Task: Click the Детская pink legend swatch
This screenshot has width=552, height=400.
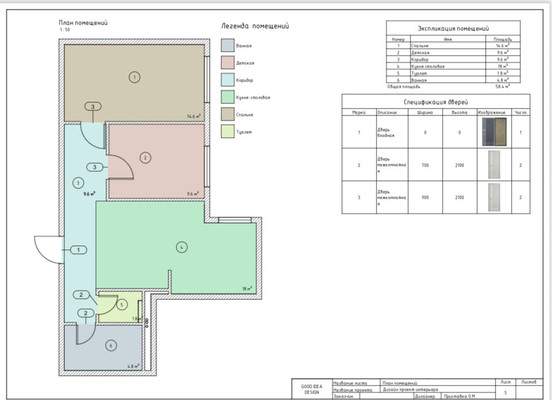Action: click(x=227, y=63)
